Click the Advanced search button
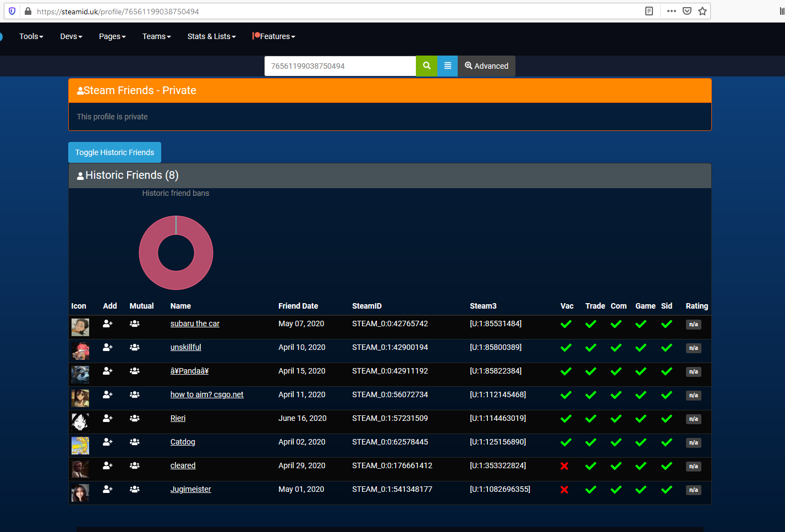This screenshot has height=532, width=785. [486, 66]
